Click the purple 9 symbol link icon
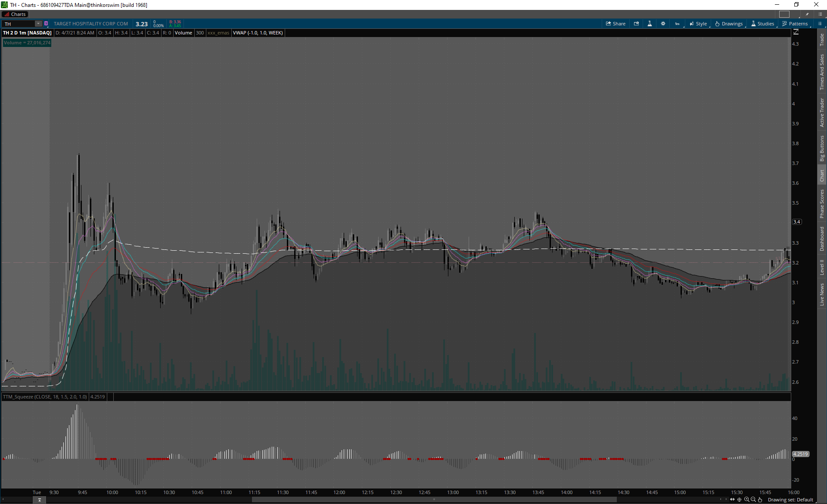Screen dimensions: 827x504 click(46, 24)
